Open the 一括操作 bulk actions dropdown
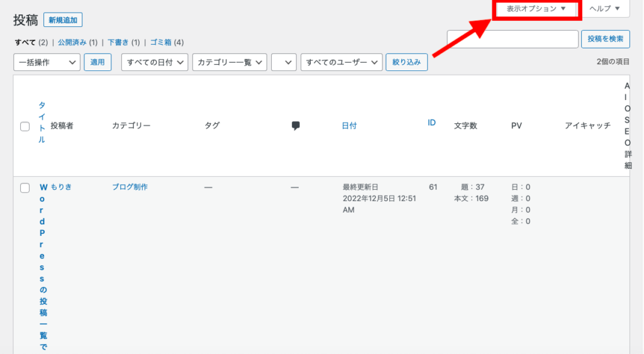Viewport: 644px width, 354px height. click(x=47, y=62)
